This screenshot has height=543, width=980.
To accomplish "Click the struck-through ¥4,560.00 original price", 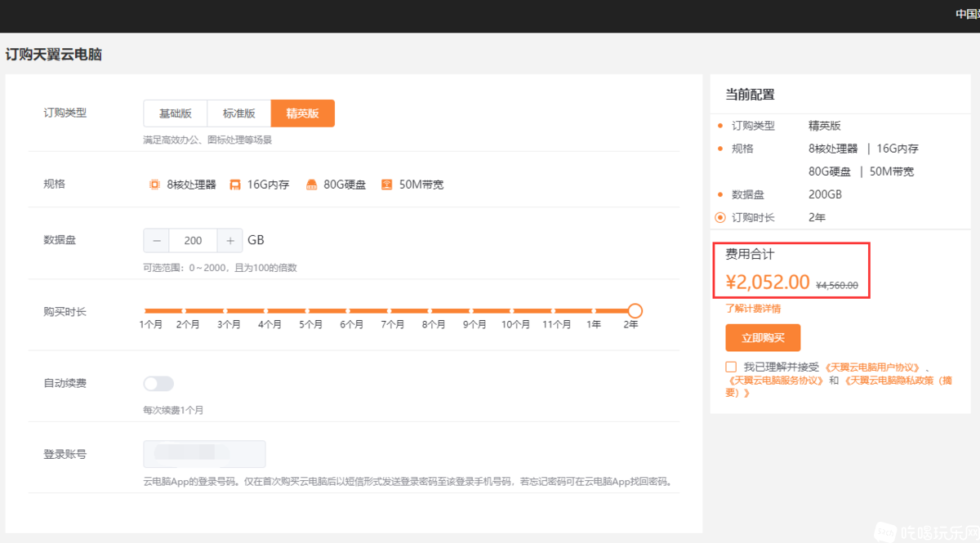I will coord(837,285).
